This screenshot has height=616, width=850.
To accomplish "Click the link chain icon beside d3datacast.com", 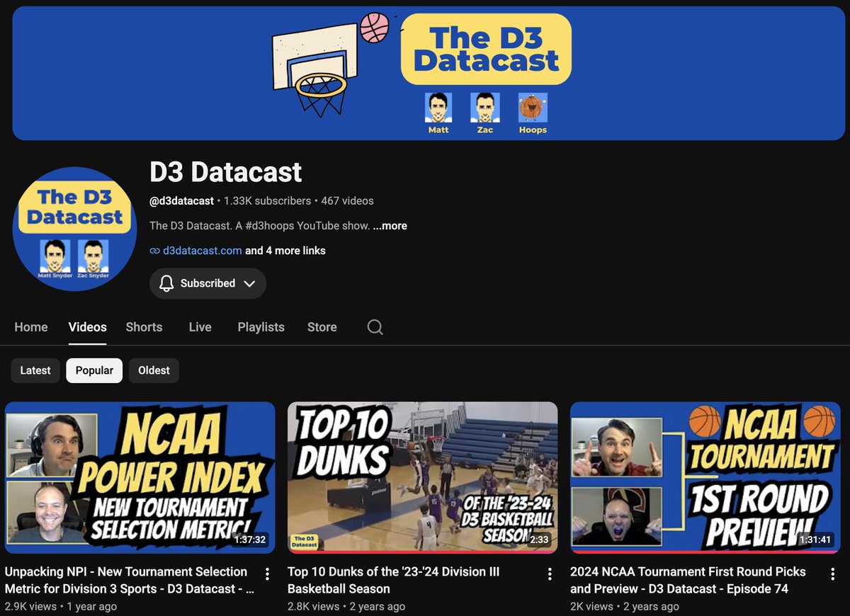I will click(154, 251).
